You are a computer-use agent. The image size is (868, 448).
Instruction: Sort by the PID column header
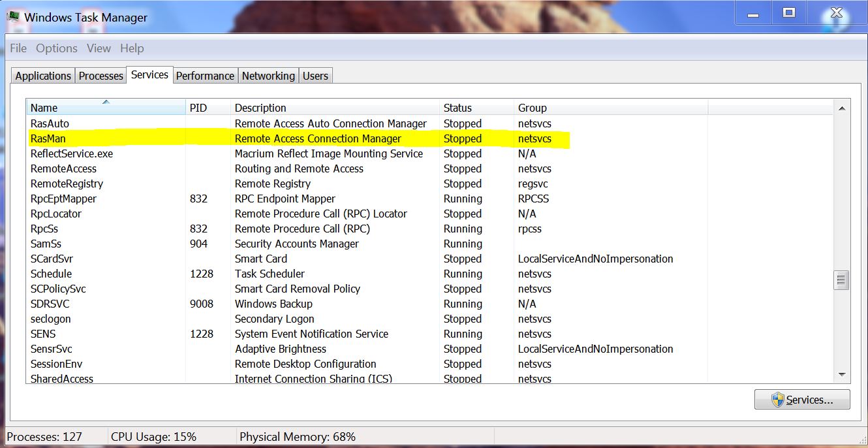208,108
